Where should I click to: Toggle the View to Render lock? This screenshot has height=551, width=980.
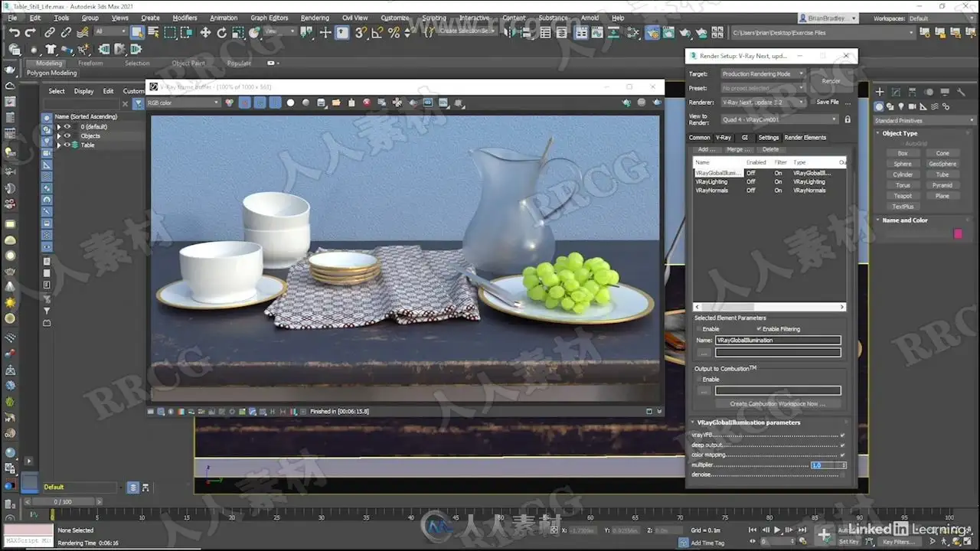pos(848,119)
